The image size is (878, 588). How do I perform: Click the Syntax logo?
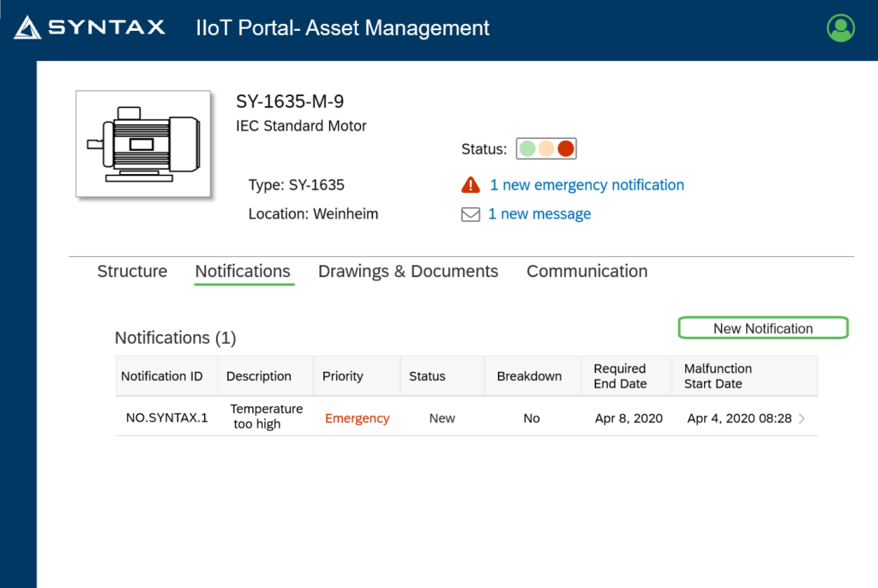[89, 27]
